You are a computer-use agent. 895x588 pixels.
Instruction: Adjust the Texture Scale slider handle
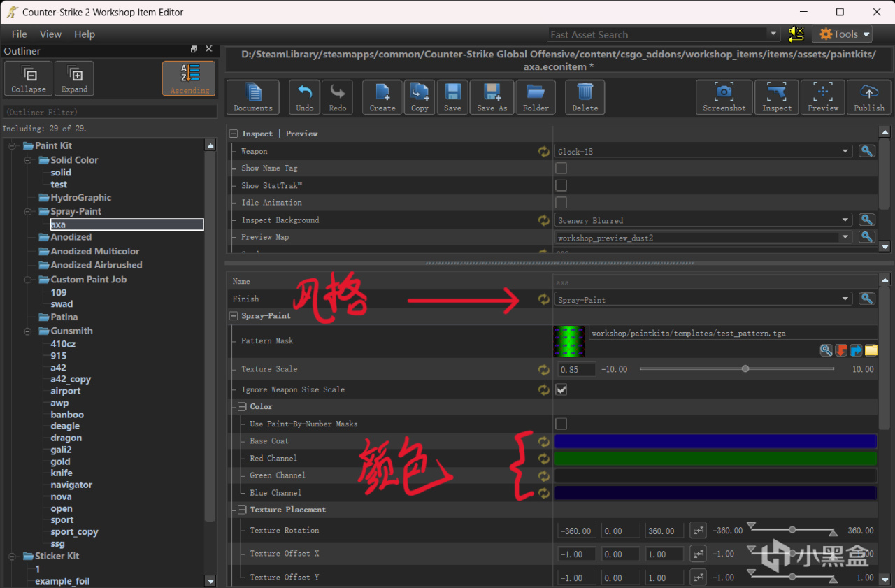(745, 368)
